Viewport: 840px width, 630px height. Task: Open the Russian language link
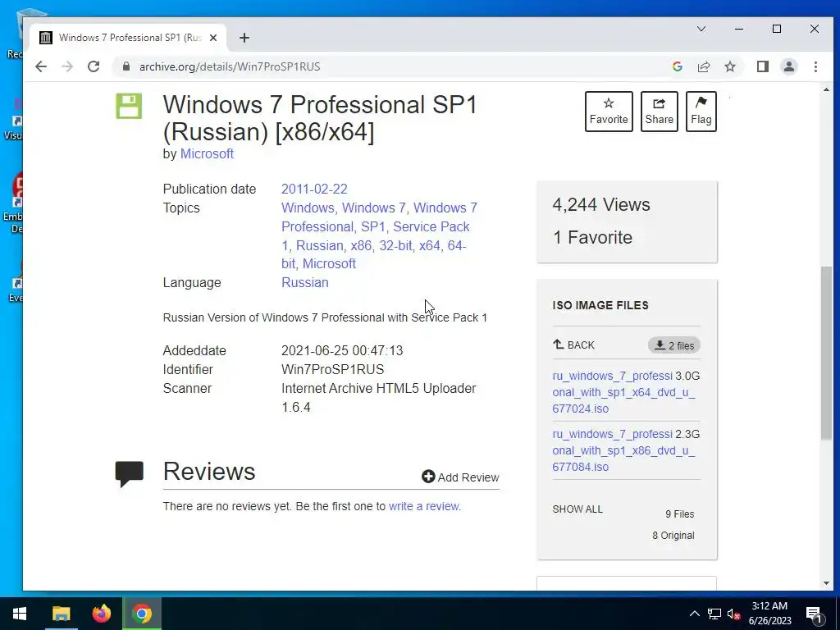[x=305, y=282]
